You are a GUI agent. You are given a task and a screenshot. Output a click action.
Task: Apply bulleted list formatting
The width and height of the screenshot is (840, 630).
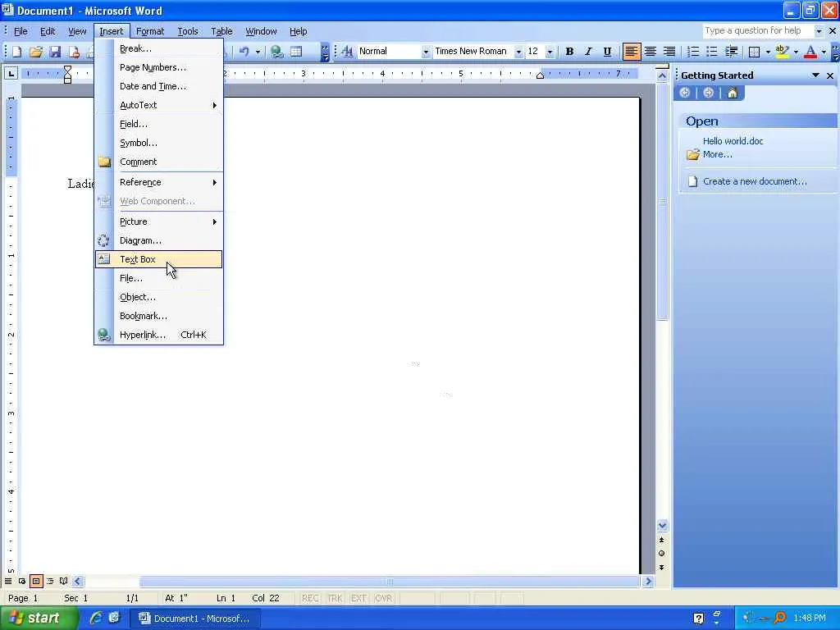click(712, 52)
